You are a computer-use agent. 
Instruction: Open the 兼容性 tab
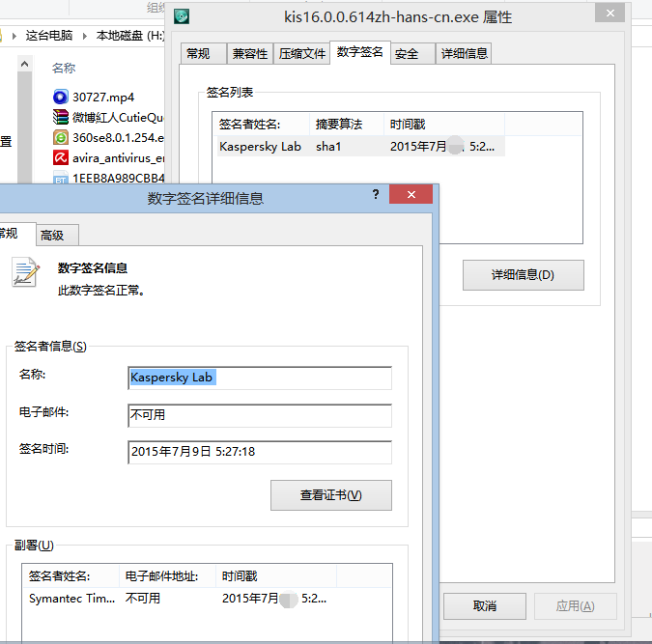pyautogui.click(x=250, y=54)
